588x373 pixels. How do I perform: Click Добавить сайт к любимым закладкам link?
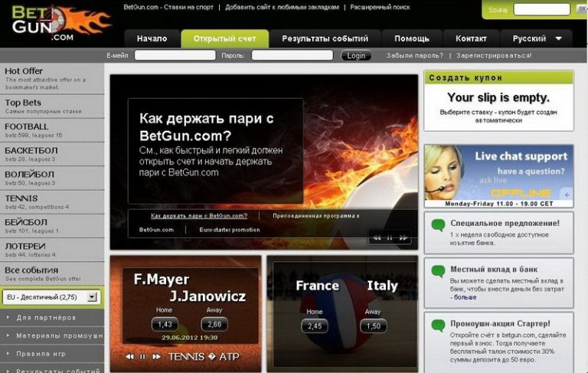(x=282, y=7)
